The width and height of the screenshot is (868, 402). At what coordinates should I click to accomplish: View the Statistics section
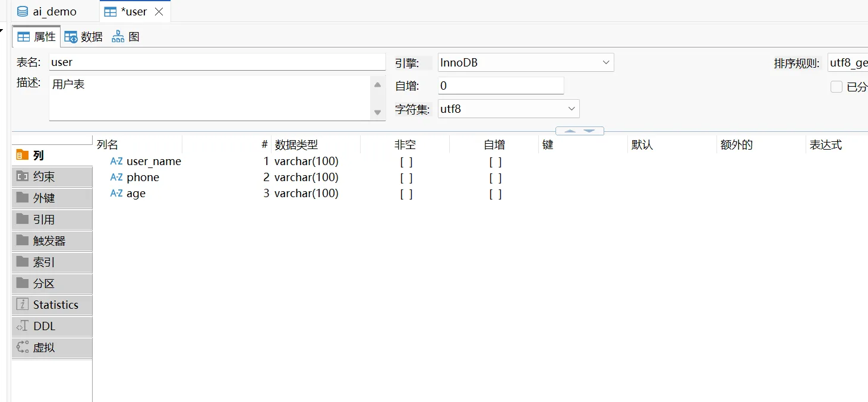click(52, 305)
